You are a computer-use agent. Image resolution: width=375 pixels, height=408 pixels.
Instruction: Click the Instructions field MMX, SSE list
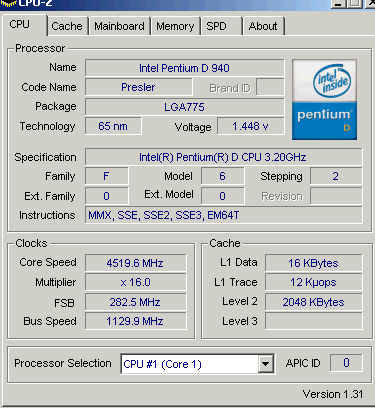click(x=223, y=215)
